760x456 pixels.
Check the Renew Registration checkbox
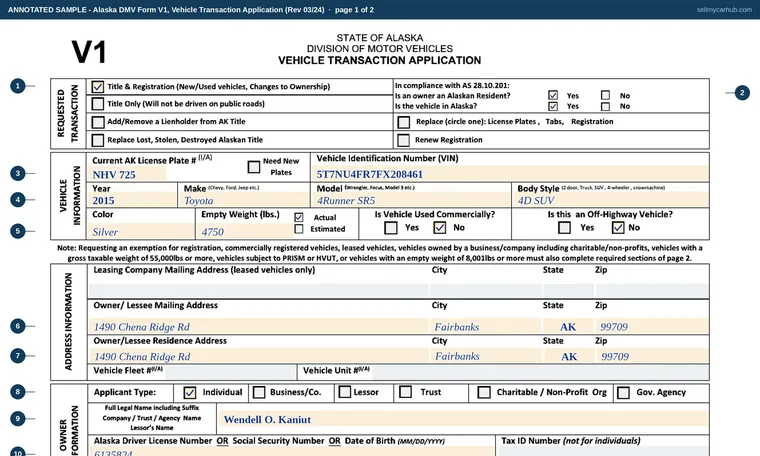coord(403,140)
